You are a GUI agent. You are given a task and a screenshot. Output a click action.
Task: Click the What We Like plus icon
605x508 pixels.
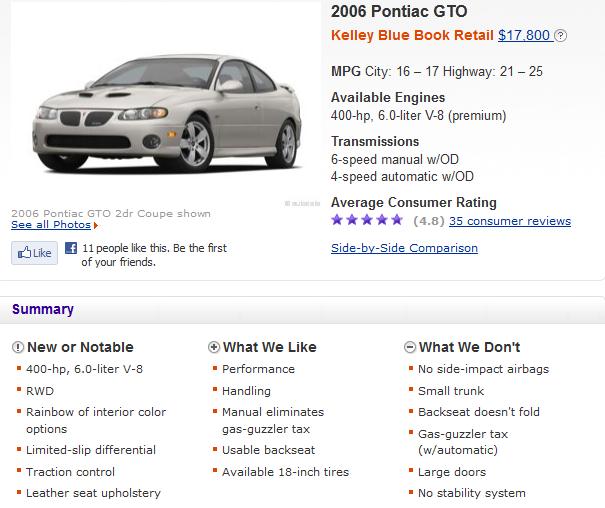[x=214, y=347]
